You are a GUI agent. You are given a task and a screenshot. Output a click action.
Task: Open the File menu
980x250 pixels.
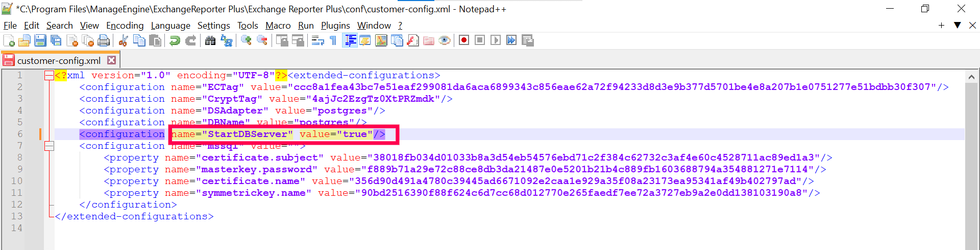tap(10, 26)
